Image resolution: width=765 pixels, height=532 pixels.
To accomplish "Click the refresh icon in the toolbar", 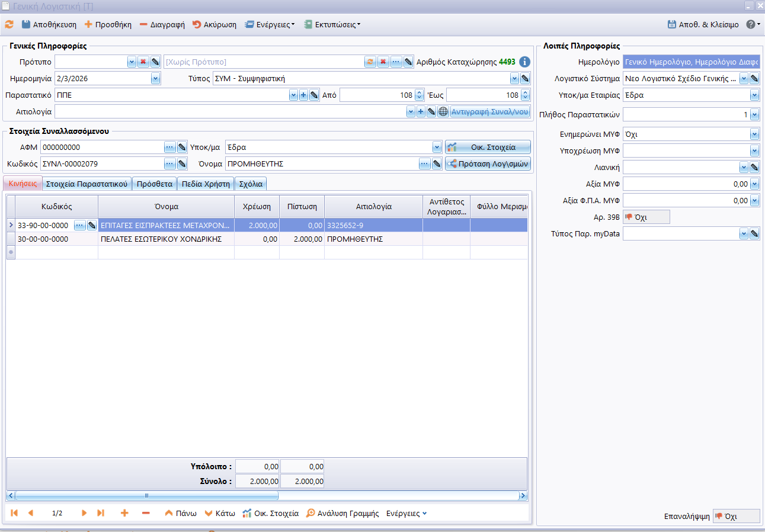I will pos(9,25).
